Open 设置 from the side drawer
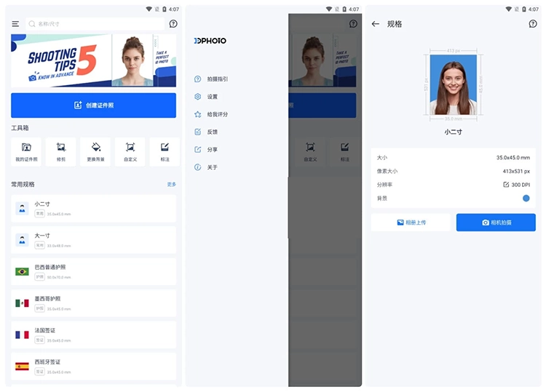Screen dimensions: 546x392 point(212,97)
